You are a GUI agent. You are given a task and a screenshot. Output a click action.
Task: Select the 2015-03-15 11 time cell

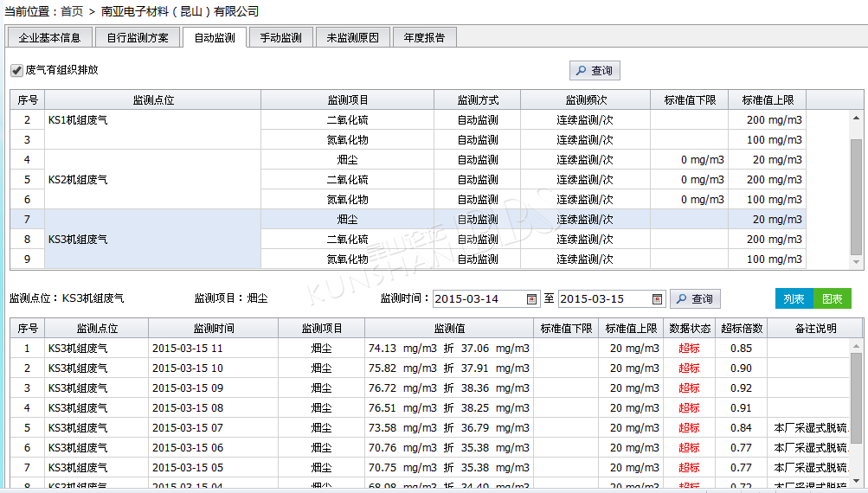coord(214,348)
